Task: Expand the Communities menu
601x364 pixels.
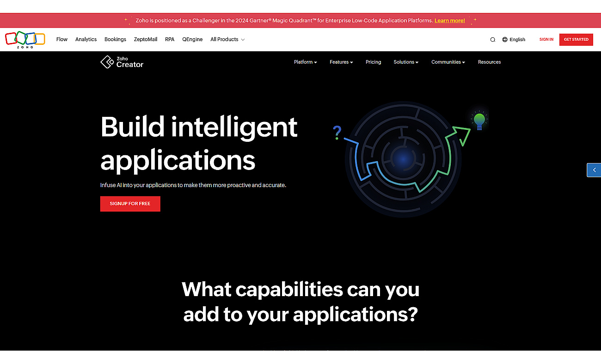Action: [448, 62]
